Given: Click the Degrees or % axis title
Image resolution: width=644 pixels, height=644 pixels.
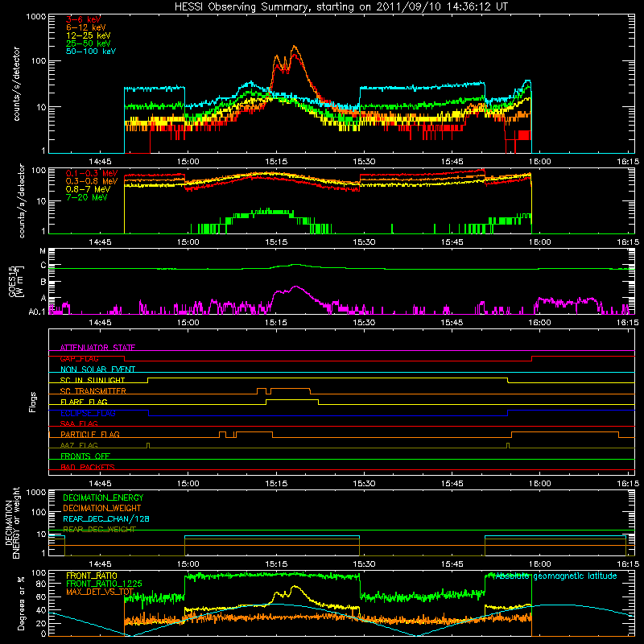Looking at the screenshot, I should (x=21, y=603).
